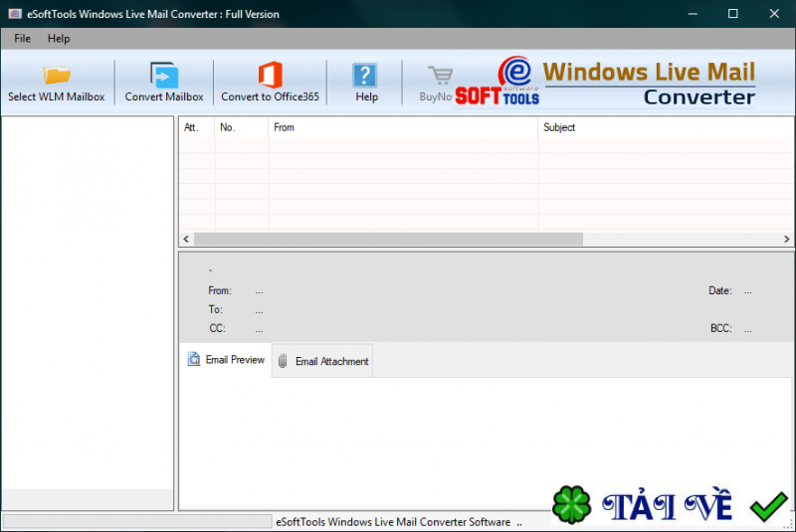Viewport: 796px width, 532px height.
Task: Click the Email Preview tab magnifier icon
Action: pos(193,359)
